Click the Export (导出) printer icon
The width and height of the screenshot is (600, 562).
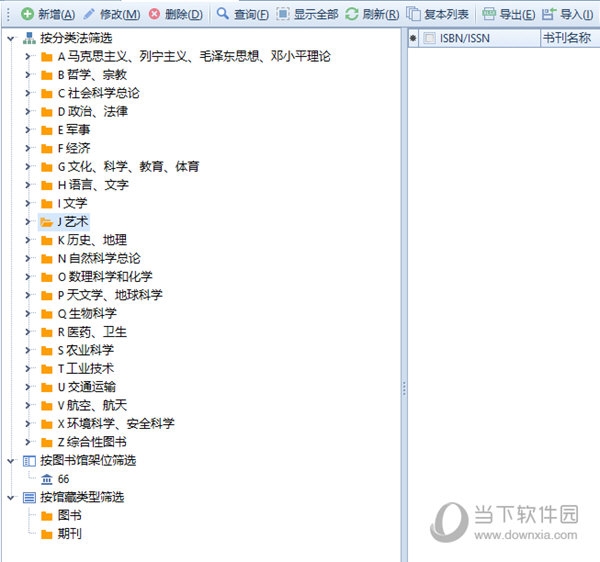point(489,14)
